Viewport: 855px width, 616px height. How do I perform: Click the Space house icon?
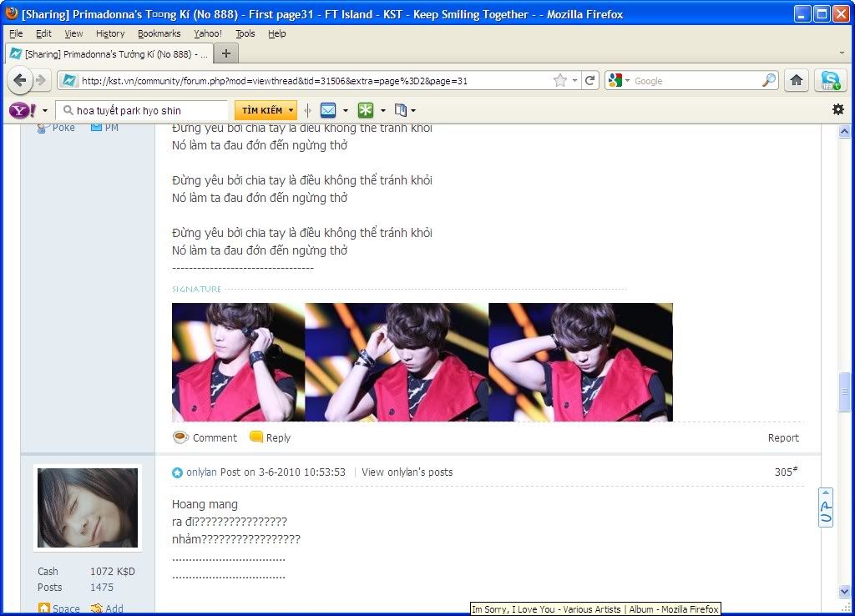tap(43, 608)
